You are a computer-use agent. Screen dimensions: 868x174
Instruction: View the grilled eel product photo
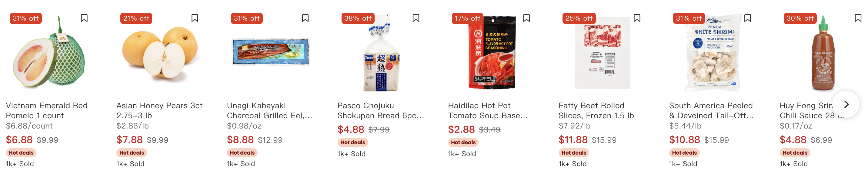[270, 52]
